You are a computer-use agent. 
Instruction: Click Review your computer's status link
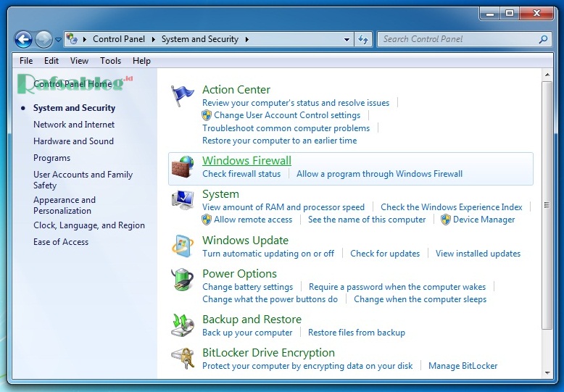(296, 103)
